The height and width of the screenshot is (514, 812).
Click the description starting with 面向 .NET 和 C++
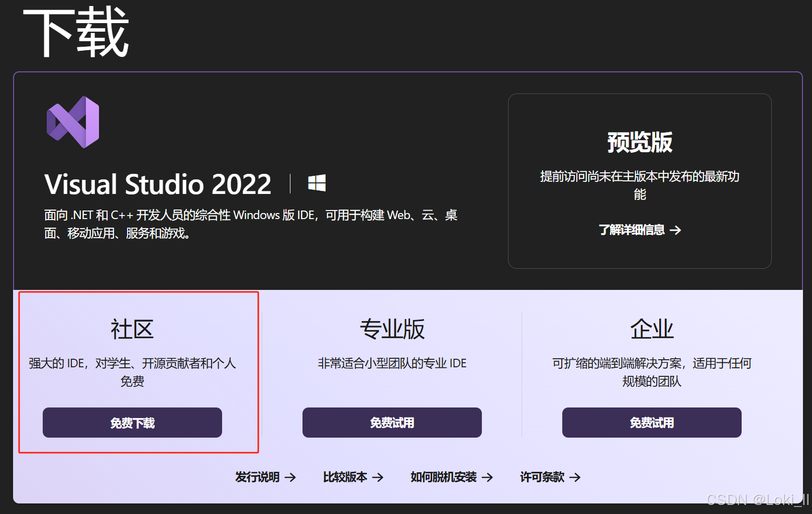251,224
